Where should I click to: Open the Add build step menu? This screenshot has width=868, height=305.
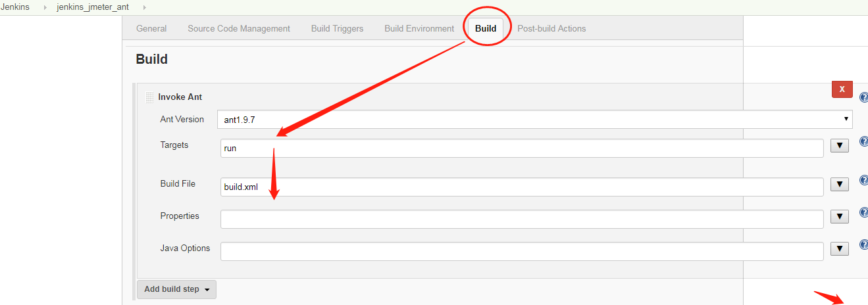[x=176, y=289]
